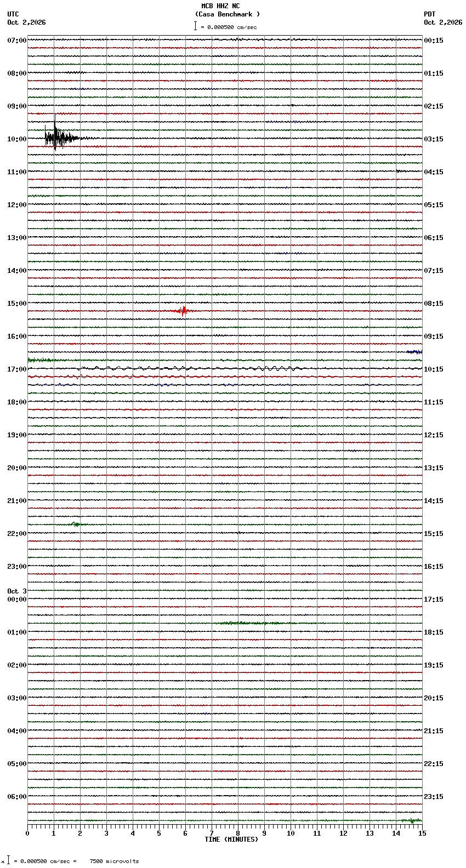Click the right Oct 2,2026 date
Viewport: 466px width, 868px height.
[x=443, y=22]
